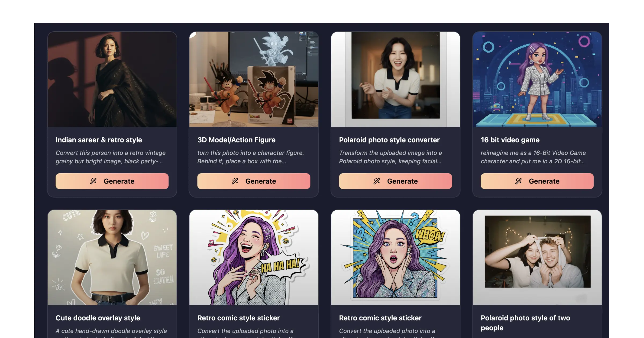644x338 pixels.
Task: Open the laughing woman Polaroid preview image
Action: pyautogui.click(x=396, y=79)
